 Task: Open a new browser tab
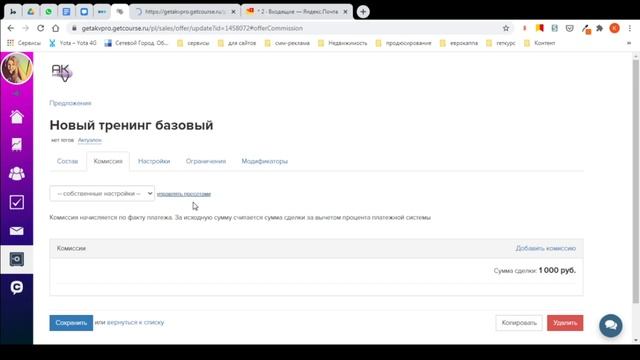click(x=363, y=12)
